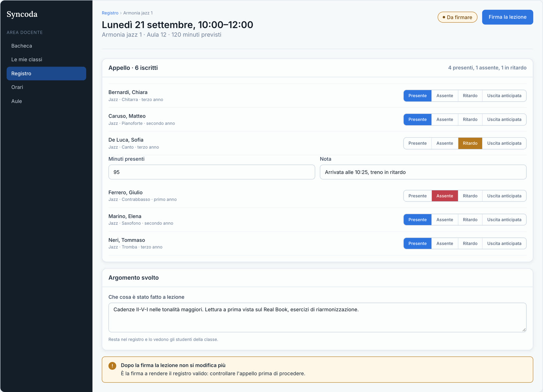Set Marino, Elena to Uscita anticipata
Image resolution: width=543 pixels, height=392 pixels.
coord(504,219)
